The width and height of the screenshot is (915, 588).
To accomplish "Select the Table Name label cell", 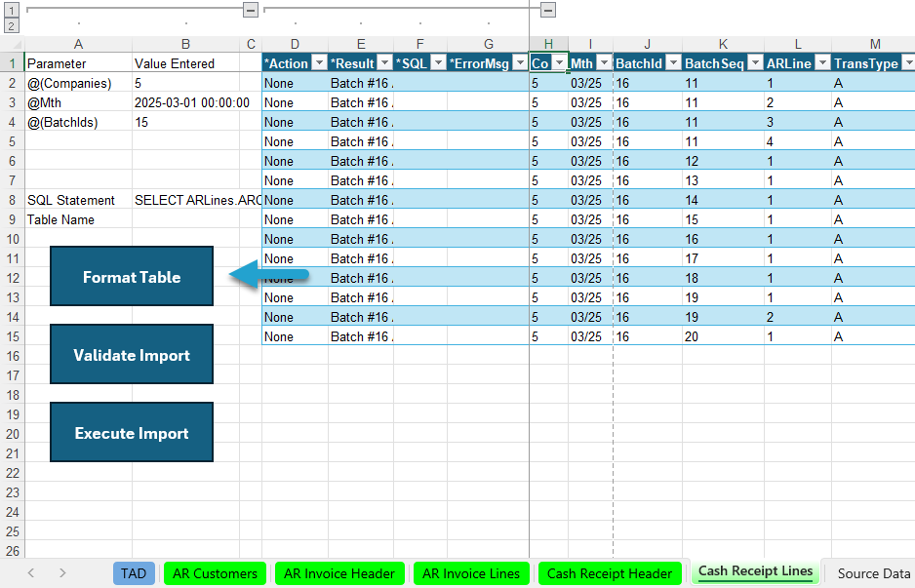I will (78, 219).
